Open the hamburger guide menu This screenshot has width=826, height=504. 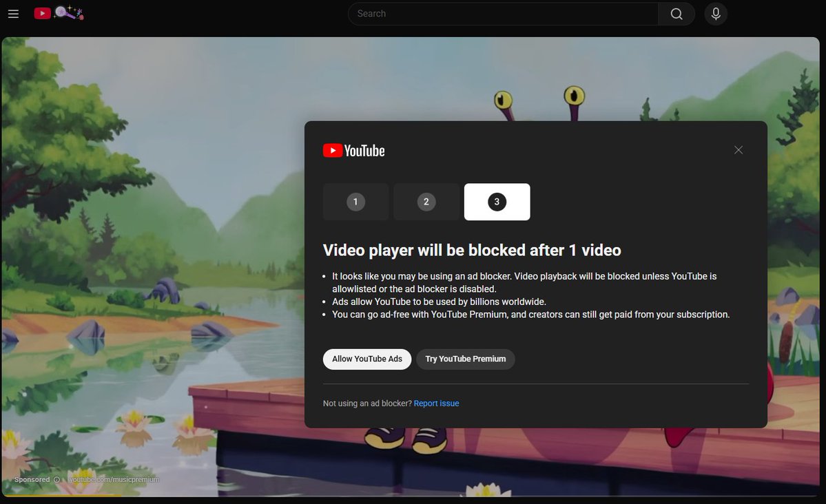point(13,14)
